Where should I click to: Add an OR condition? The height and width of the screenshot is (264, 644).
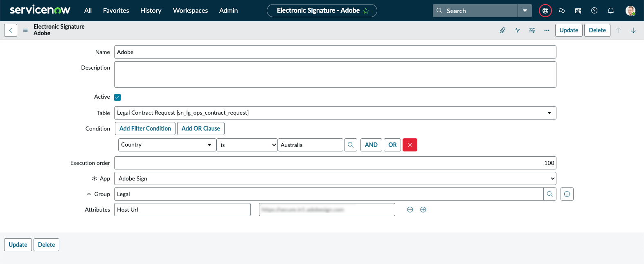point(392,145)
